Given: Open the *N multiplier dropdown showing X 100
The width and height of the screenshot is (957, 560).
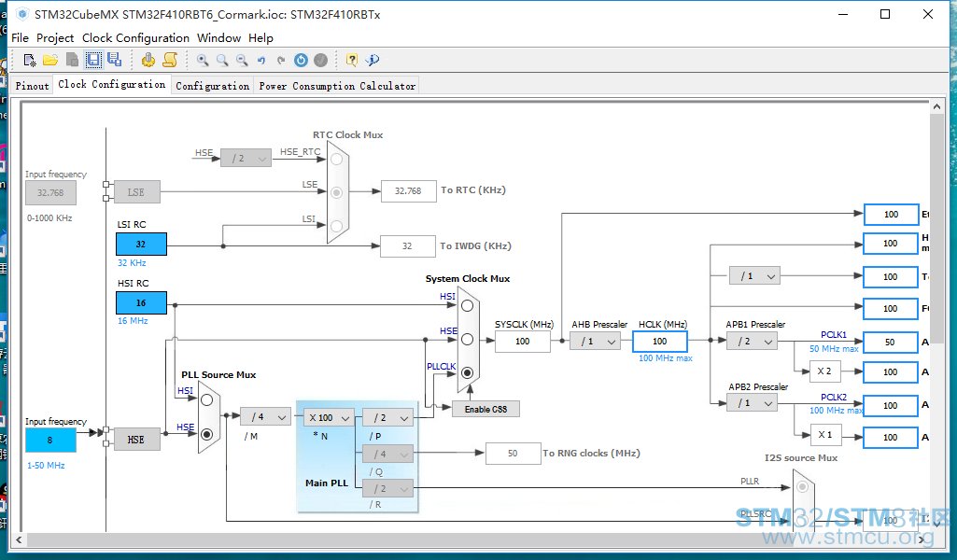Looking at the screenshot, I should coord(329,417).
